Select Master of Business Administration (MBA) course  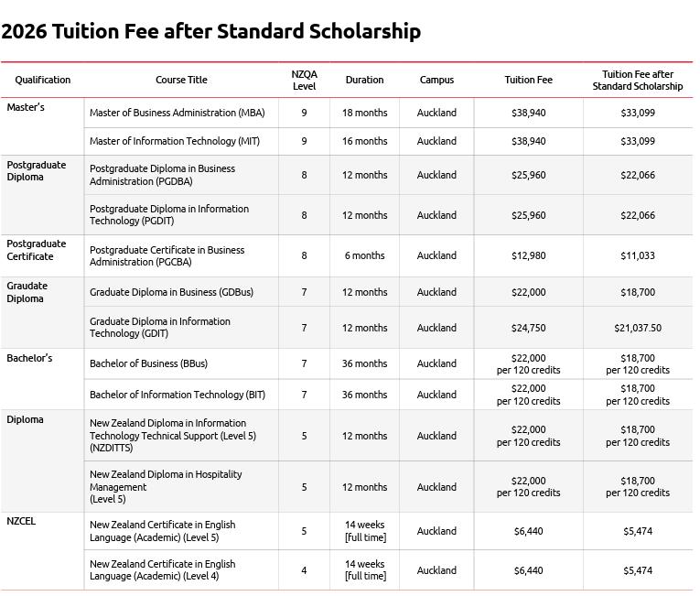pos(177,113)
